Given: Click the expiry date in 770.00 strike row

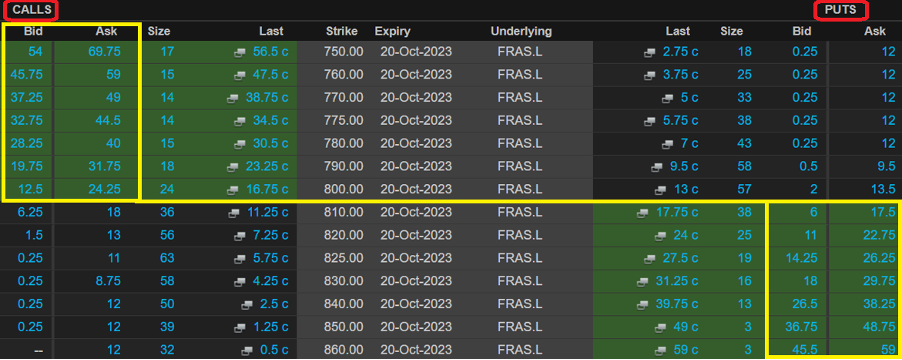Looking at the screenshot, I should point(416,98).
